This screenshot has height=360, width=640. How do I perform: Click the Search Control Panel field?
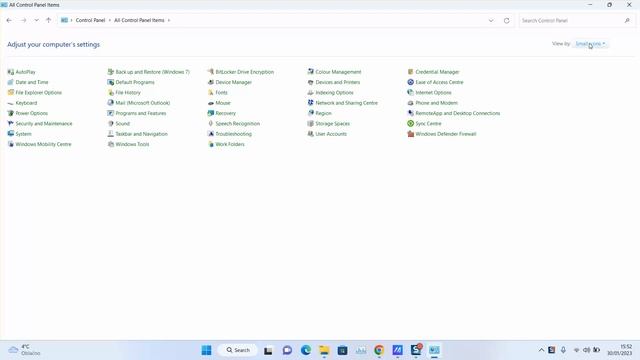[x=576, y=20]
